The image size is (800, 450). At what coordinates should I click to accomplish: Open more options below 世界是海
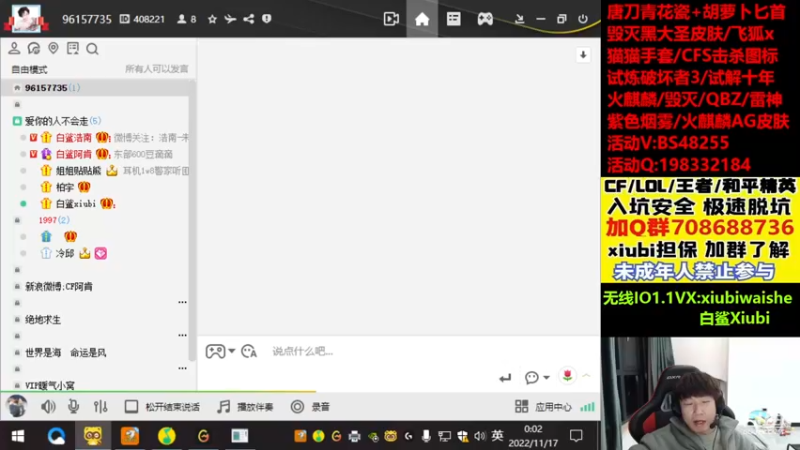182,368
